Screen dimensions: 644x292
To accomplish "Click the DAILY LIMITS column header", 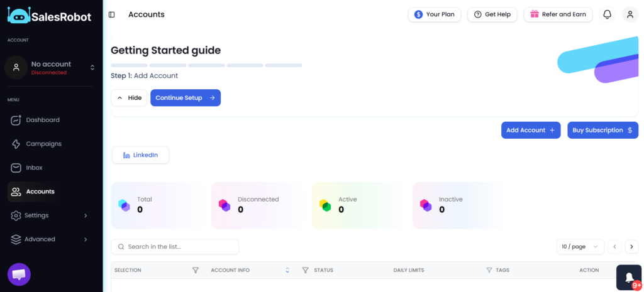I will coord(409,270).
